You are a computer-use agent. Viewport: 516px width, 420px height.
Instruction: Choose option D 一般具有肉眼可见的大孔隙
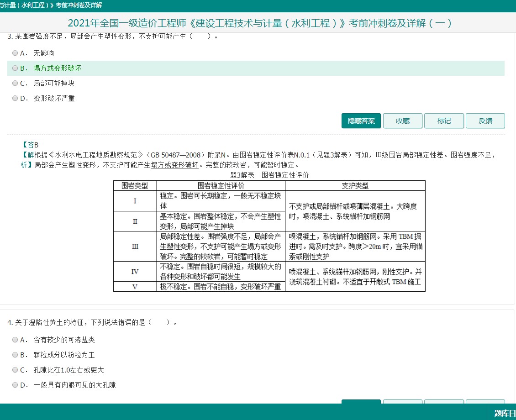point(15,385)
